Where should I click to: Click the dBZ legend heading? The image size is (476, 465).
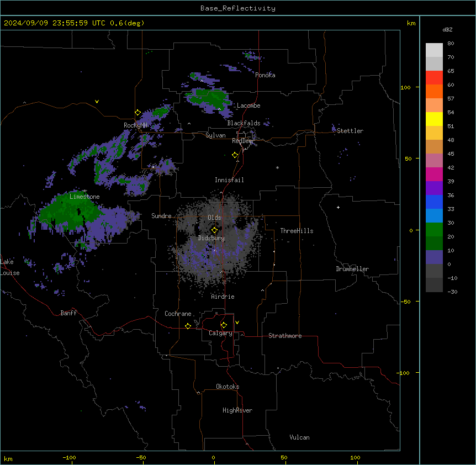447,30
